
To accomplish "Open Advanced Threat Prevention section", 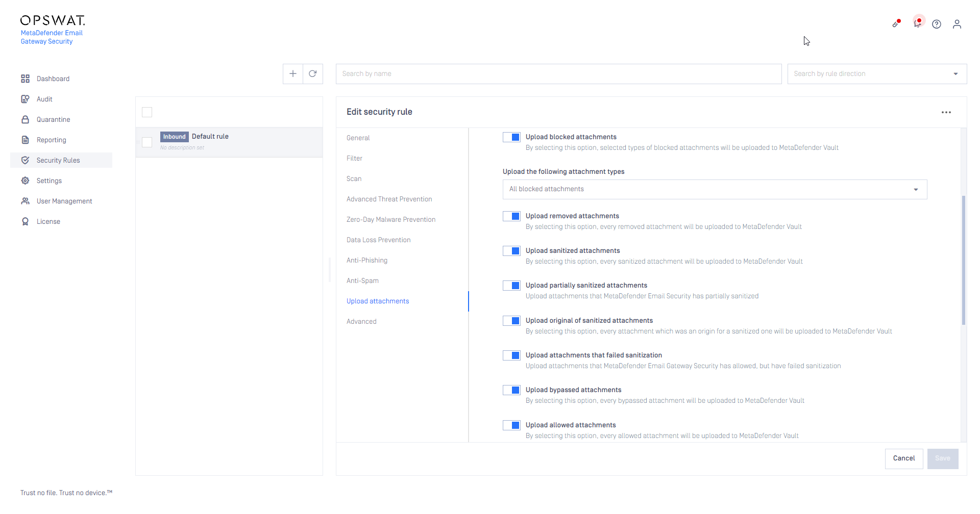I will pyautogui.click(x=389, y=199).
